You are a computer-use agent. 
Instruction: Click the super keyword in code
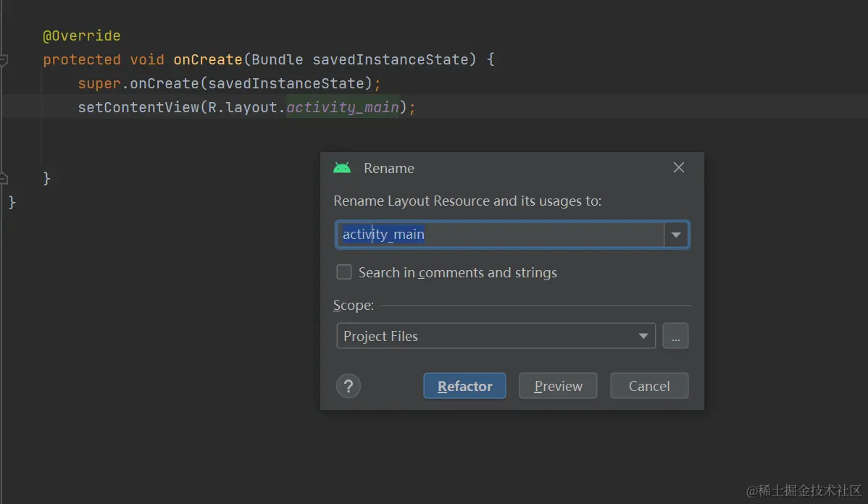coord(99,83)
